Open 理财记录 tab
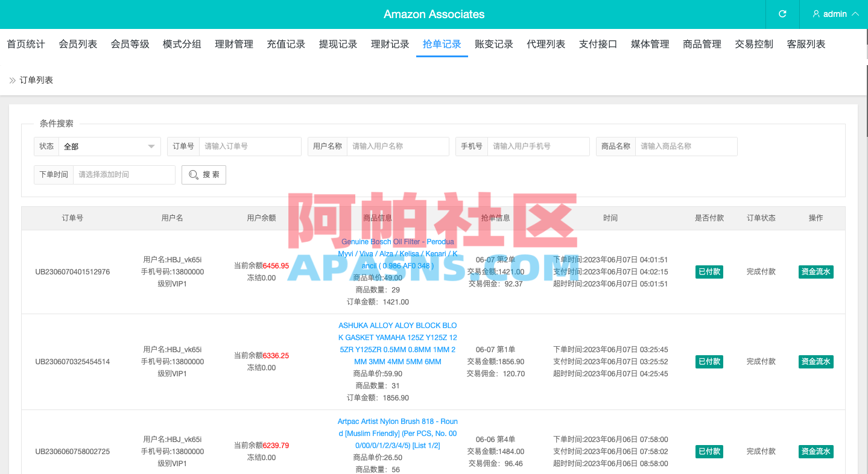The height and width of the screenshot is (474, 868). 390,44
